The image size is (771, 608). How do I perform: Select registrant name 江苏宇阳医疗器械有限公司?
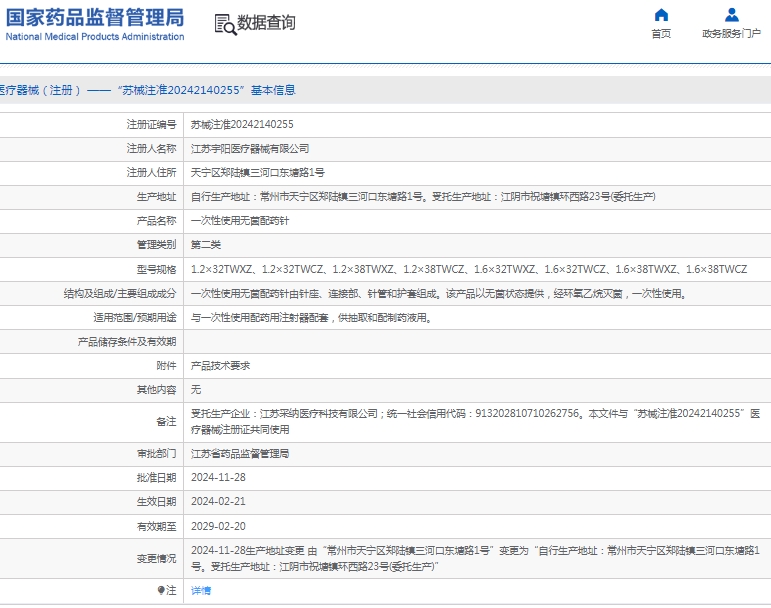(x=250, y=148)
